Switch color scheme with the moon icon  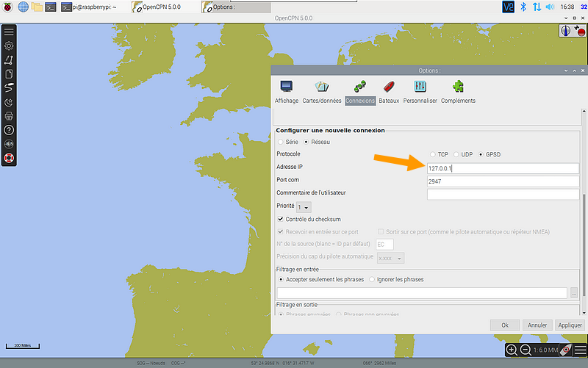coord(9,102)
